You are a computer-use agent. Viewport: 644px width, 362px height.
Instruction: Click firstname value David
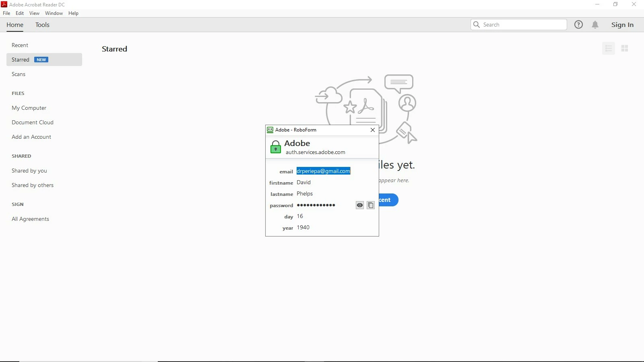(x=303, y=182)
